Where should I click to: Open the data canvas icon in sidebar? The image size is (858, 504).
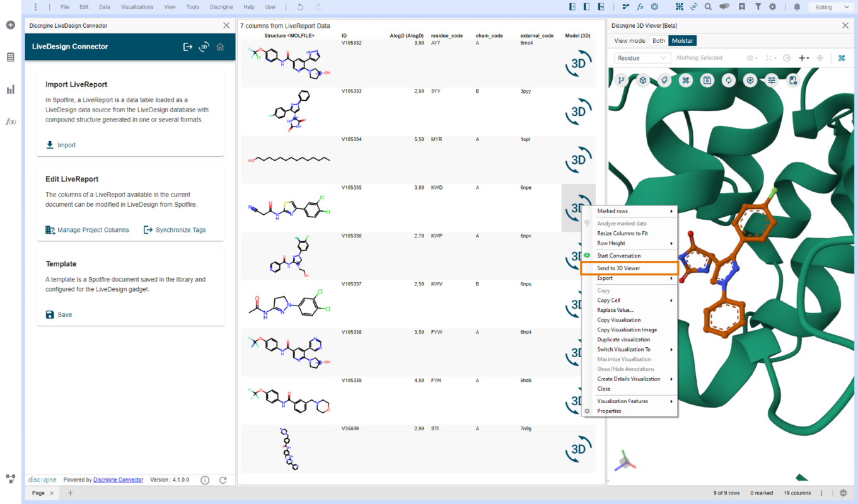point(11,479)
